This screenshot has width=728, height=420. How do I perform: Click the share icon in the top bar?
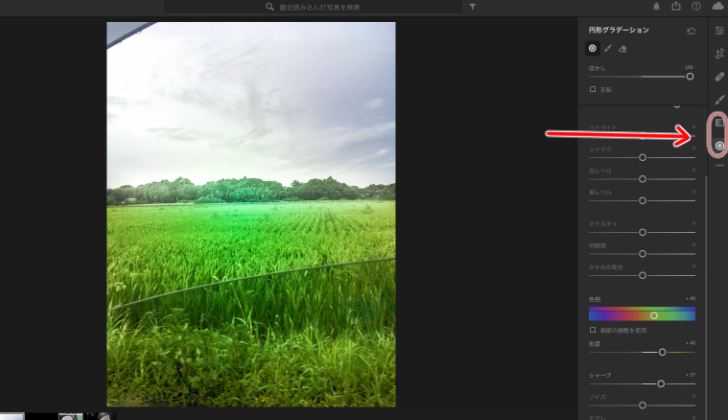click(x=676, y=6)
